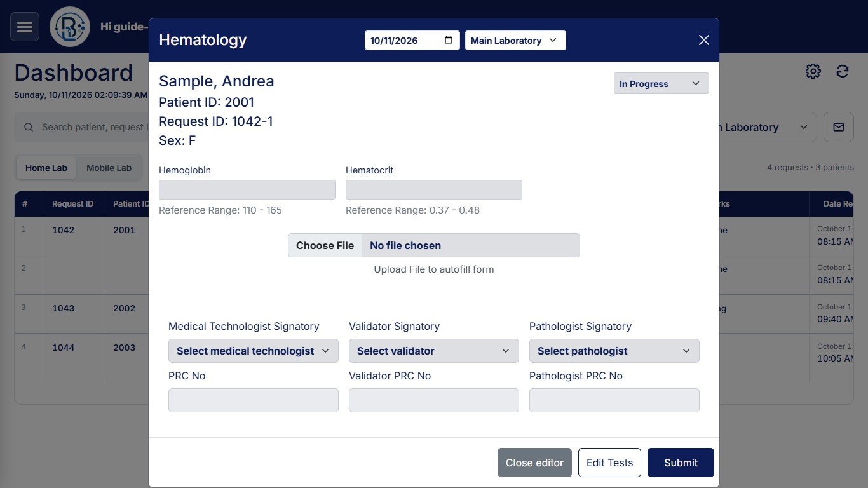The width and height of the screenshot is (868, 488).
Task: Open the hamburger menu
Action: [x=25, y=27]
